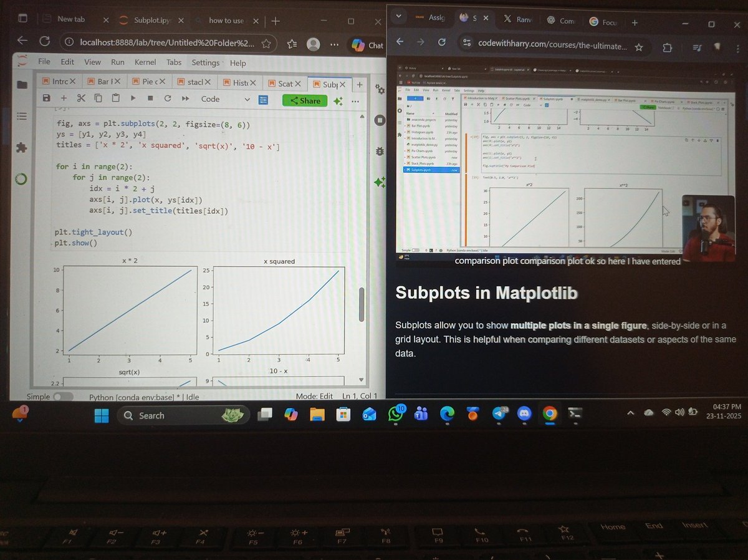The image size is (748, 560).
Task: Click the notebook vertical scrollbar thumb
Action: coord(361,305)
